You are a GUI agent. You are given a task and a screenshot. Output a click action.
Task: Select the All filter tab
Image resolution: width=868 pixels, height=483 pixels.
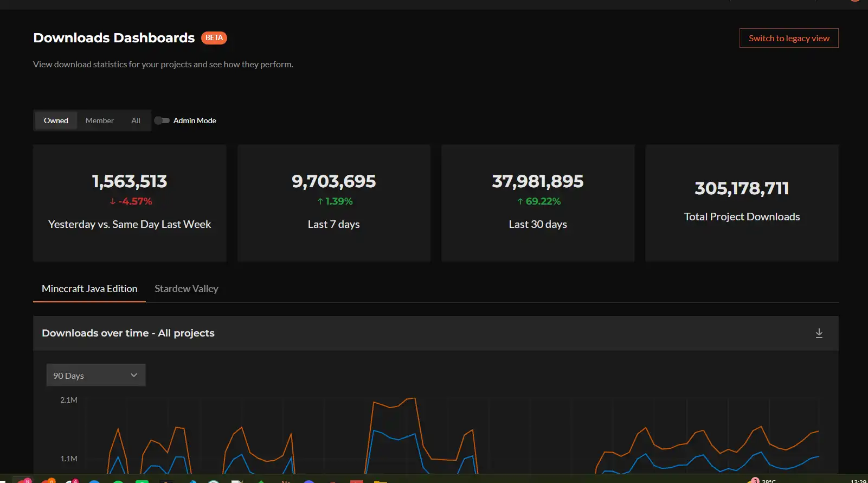point(136,120)
